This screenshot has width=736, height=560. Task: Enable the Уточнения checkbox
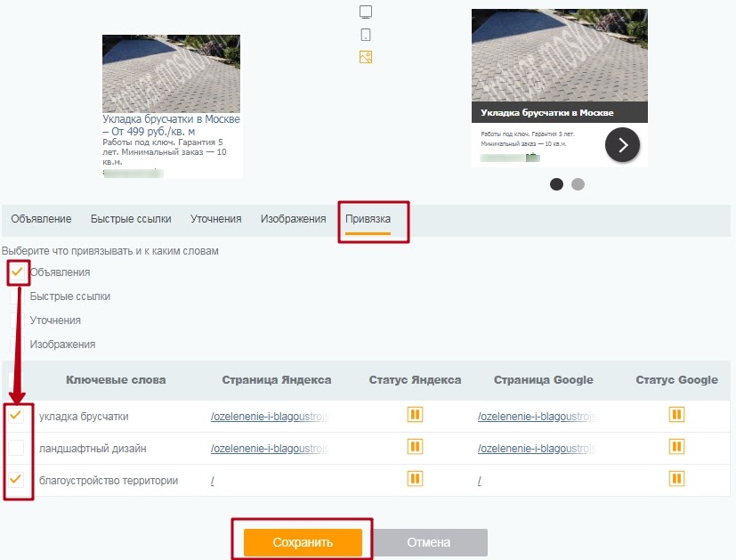click(x=17, y=320)
